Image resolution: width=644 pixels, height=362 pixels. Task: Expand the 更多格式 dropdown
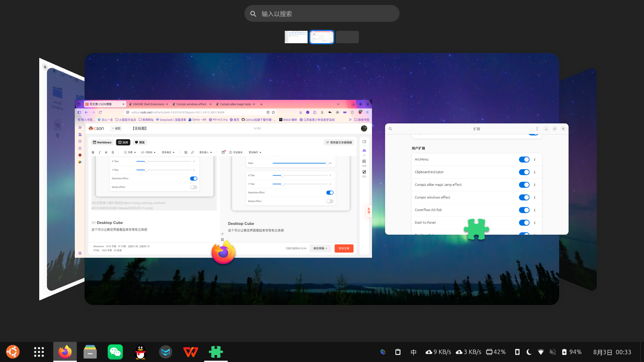tap(168, 153)
